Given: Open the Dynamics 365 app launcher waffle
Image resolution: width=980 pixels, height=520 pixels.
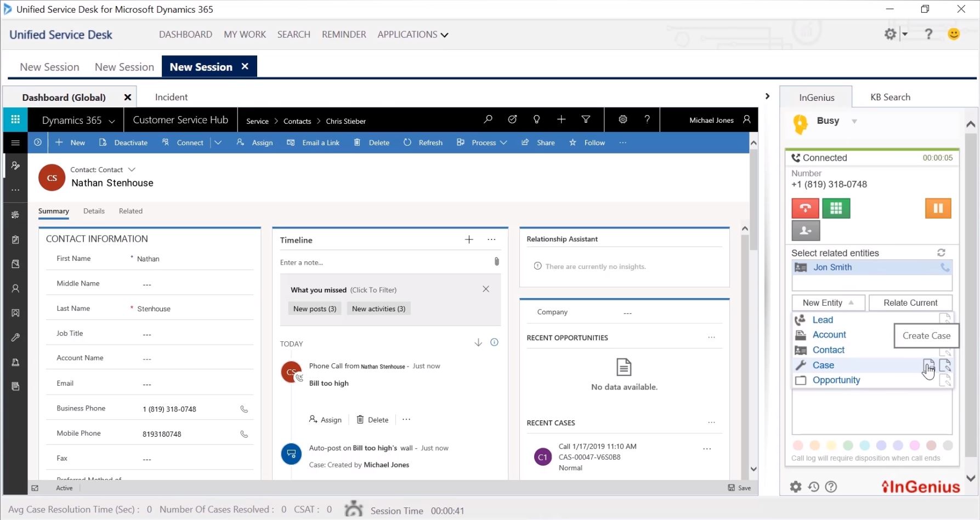Looking at the screenshot, I should point(15,120).
